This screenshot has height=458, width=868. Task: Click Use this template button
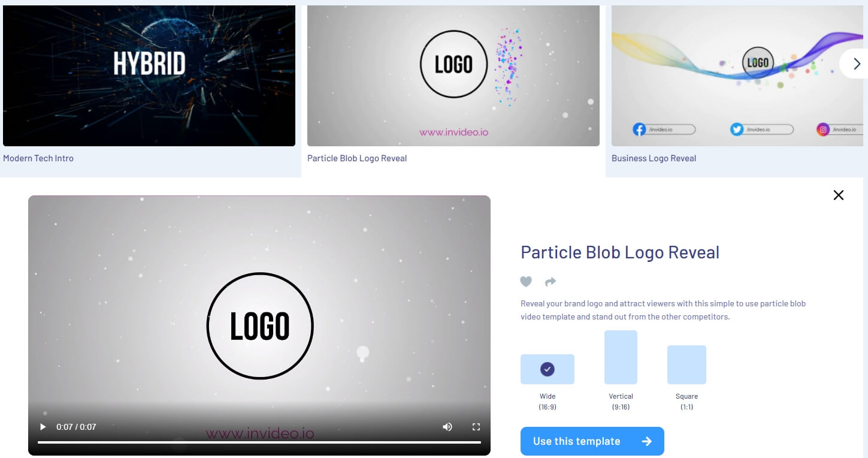[x=592, y=441]
